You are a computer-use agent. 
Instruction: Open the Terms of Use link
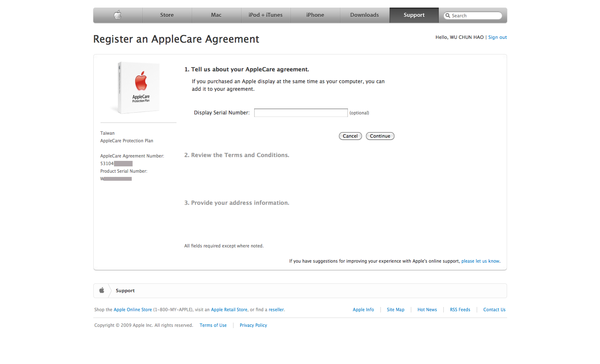tap(213, 325)
